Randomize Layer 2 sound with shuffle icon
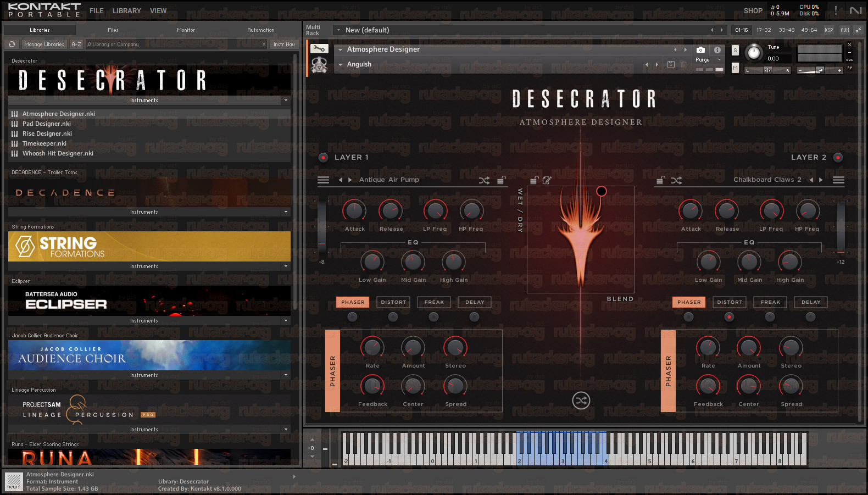 pos(676,180)
